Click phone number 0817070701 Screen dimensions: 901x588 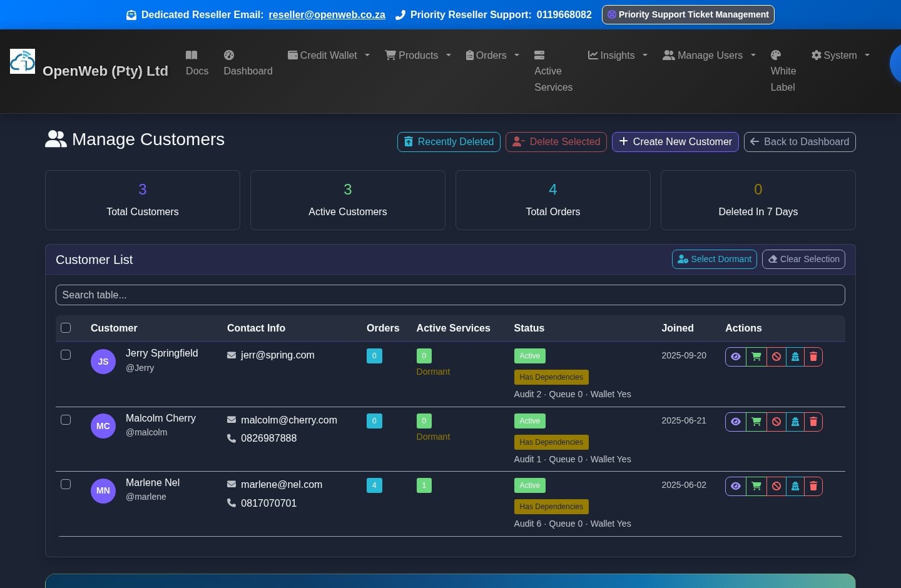[x=269, y=503]
